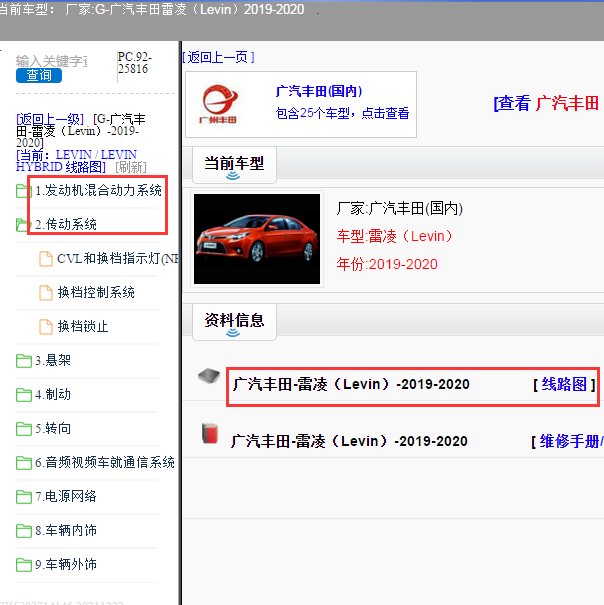The image size is (604, 605).
Task: Click folder icon of 5.转向
Action: pos(24,429)
